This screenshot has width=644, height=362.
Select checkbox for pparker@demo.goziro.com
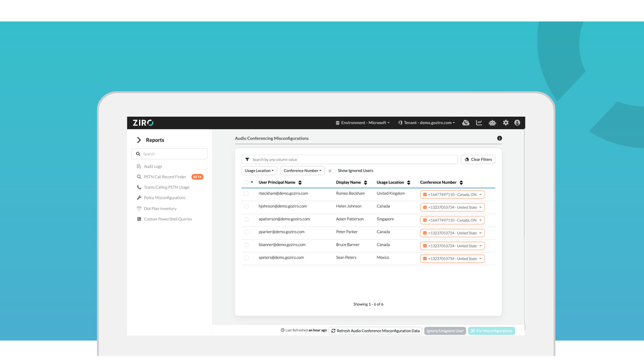(x=246, y=232)
